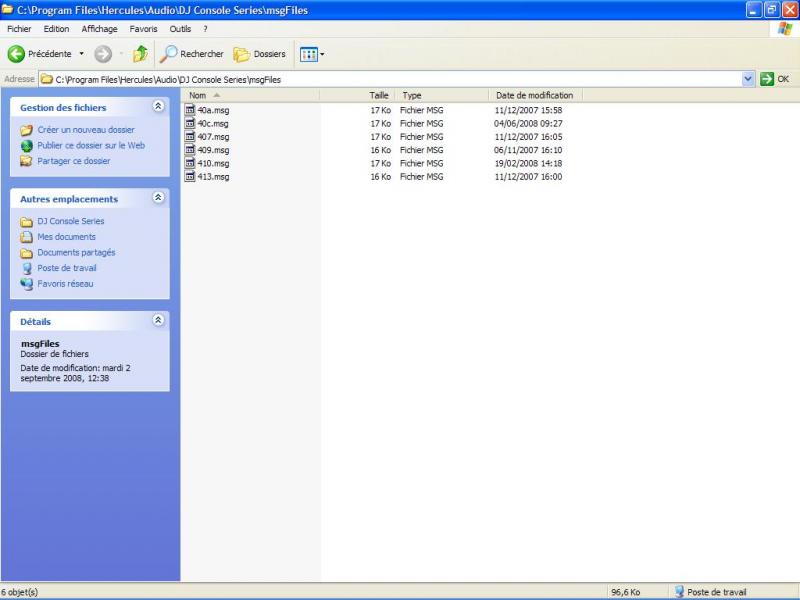Go up one folder level icon
This screenshot has height=600, width=800.
tap(140, 54)
